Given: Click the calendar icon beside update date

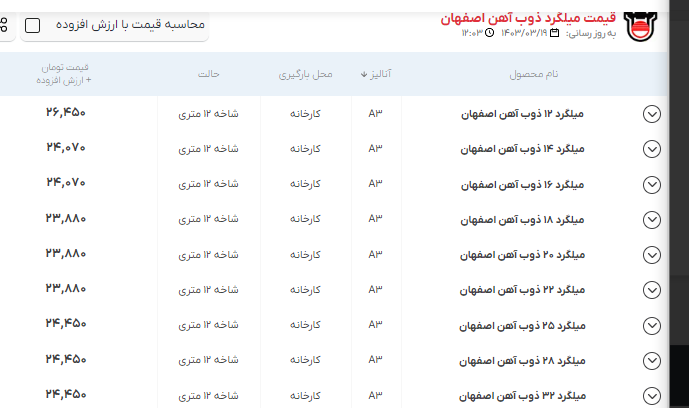Looking at the screenshot, I should click(555, 33).
